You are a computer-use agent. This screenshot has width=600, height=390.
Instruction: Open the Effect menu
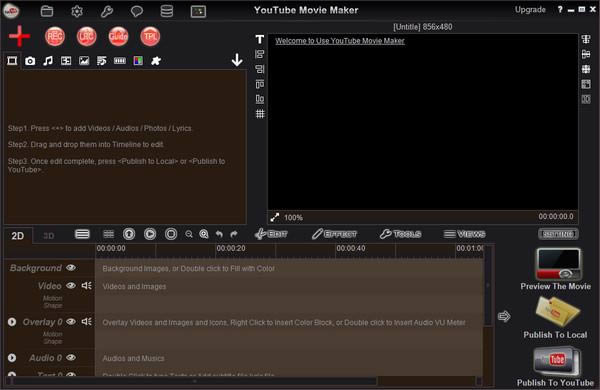[334, 234]
